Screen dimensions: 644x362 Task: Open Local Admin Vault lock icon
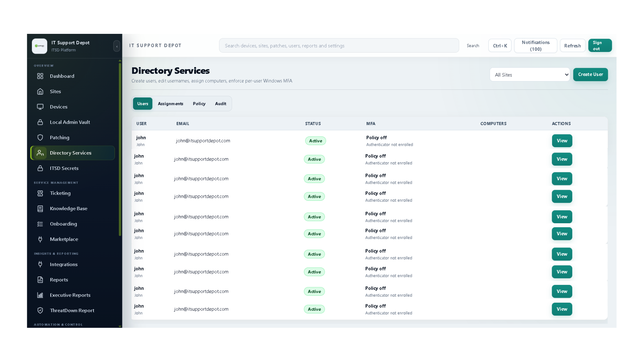40,122
